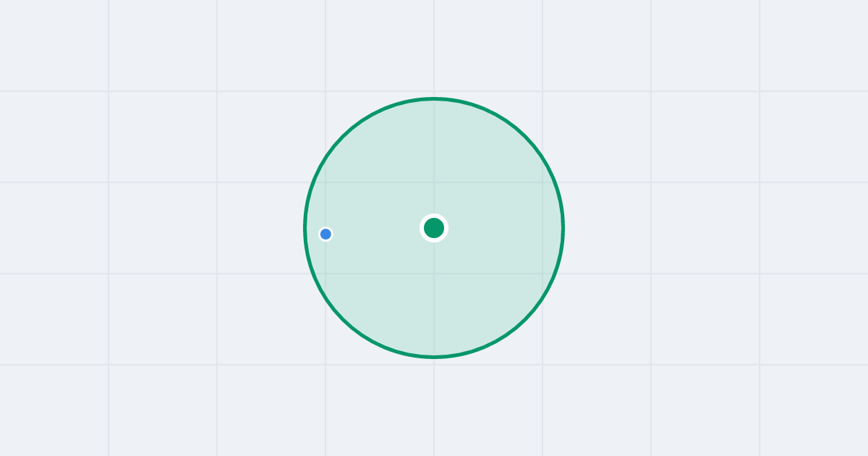This screenshot has width=868, height=456.
Task: Click the vertical grid line through the circle's center
Action: [x=434, y=43]
